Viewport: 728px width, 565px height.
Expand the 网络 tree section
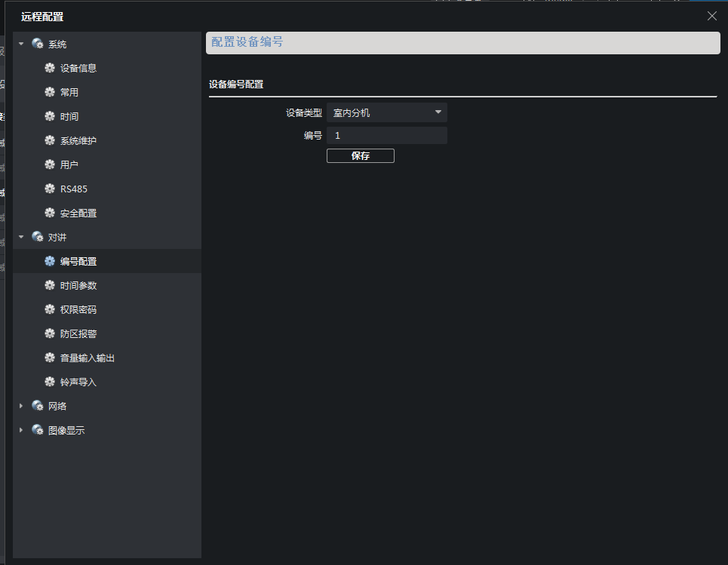[x=21, y=406]
